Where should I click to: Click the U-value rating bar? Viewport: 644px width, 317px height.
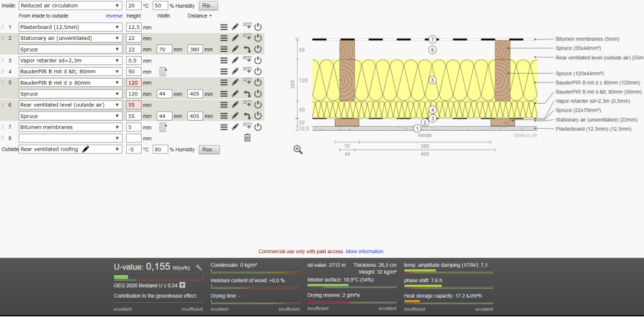[x=158, y=278]
